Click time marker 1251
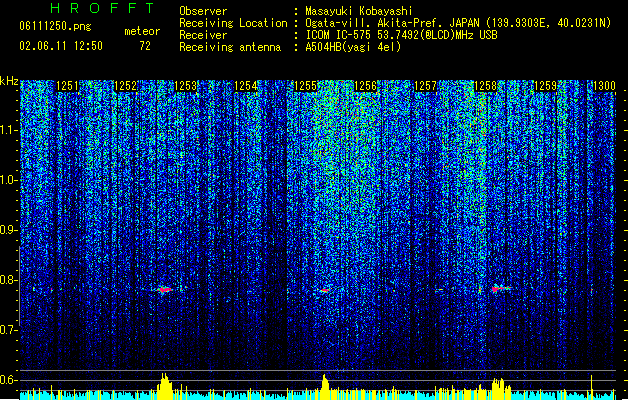This screenshot has width=629, height=400. point(67,86)
